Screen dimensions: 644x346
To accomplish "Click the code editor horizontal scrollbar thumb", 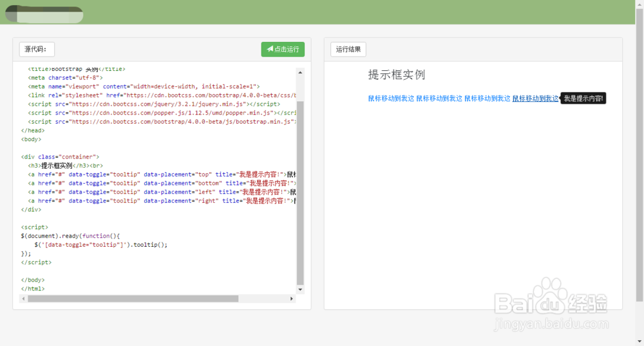I will (133, 299).
